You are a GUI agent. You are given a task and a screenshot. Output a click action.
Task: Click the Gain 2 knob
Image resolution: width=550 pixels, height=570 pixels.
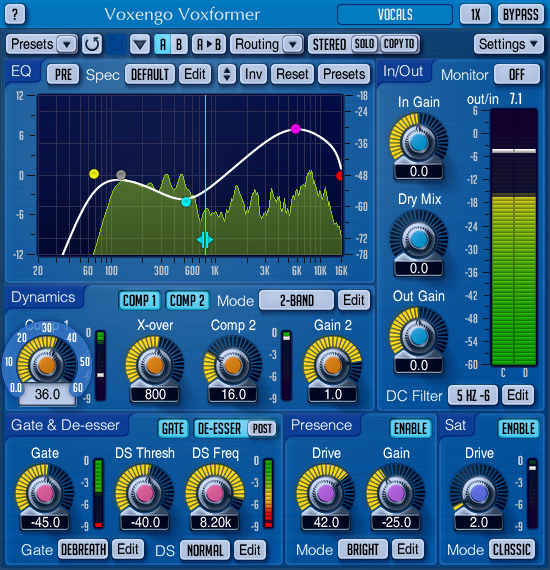(332, 365)
